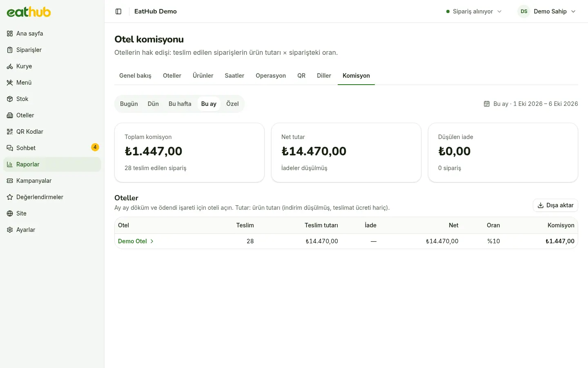Expand Demo Otel row chevron
This screenshot has width=588, height=368.
click(152, 241)
